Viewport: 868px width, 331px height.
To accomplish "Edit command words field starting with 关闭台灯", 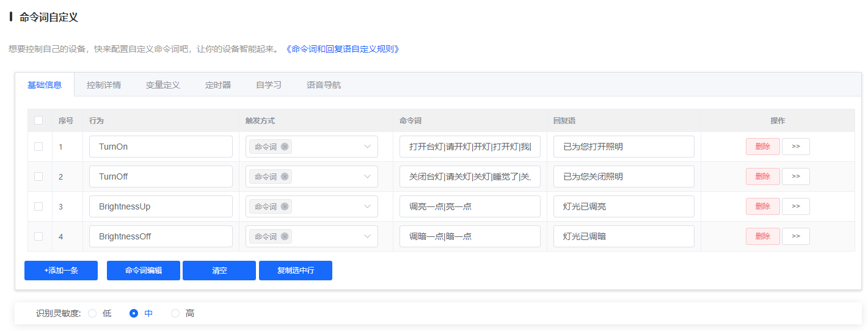I will (470, 176).
